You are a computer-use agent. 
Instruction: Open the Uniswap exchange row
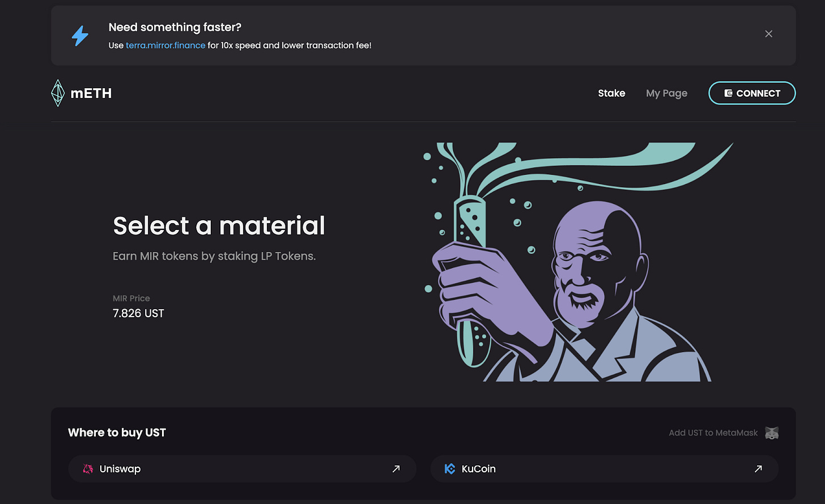(242, 469)
